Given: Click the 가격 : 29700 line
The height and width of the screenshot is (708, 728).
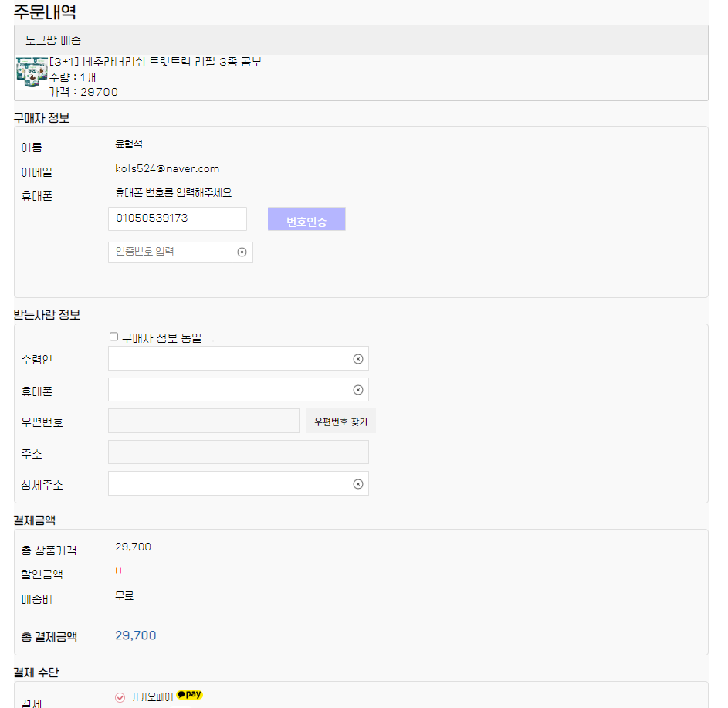Looking at the screenshot, I should click(83, 92).
